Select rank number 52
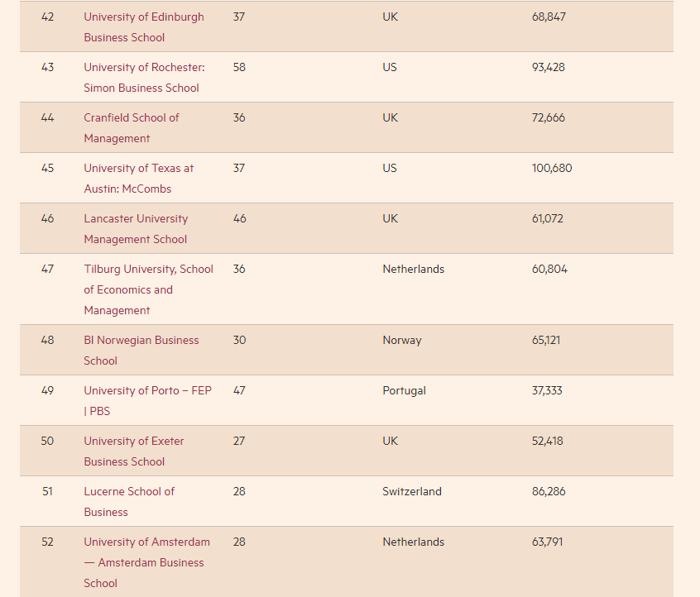 coord(47,542)
